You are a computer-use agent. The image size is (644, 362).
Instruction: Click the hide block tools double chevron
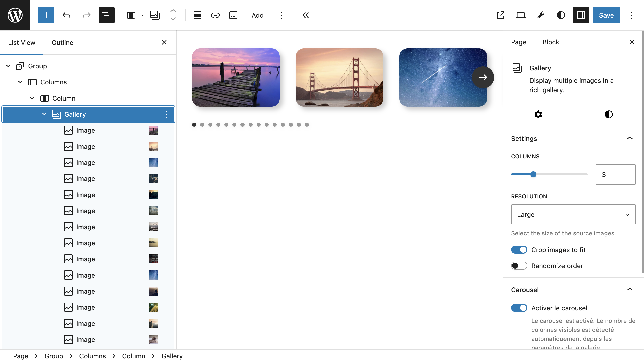coord(305,15)
